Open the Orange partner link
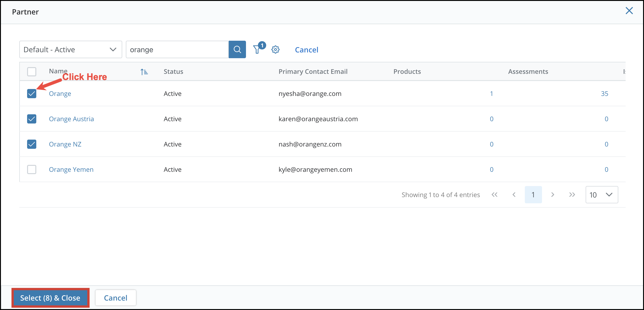Image resolution: width=644 pixels, height=310 pixels. 60,94
